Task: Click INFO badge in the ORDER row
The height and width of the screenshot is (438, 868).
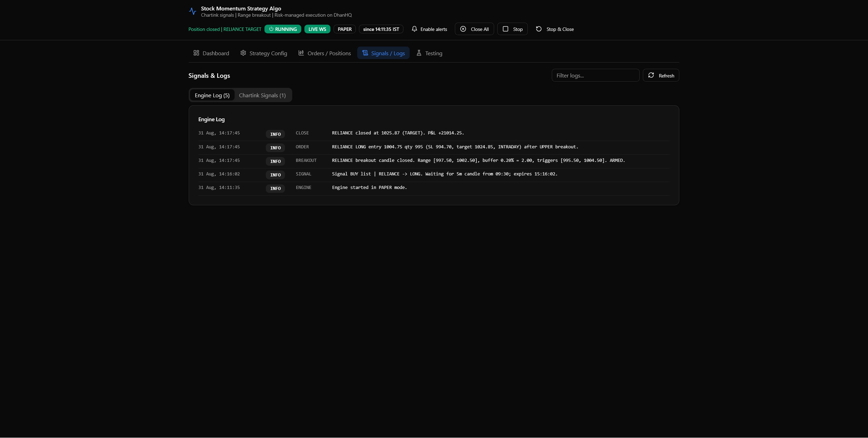Action: [x=276, y=148]
